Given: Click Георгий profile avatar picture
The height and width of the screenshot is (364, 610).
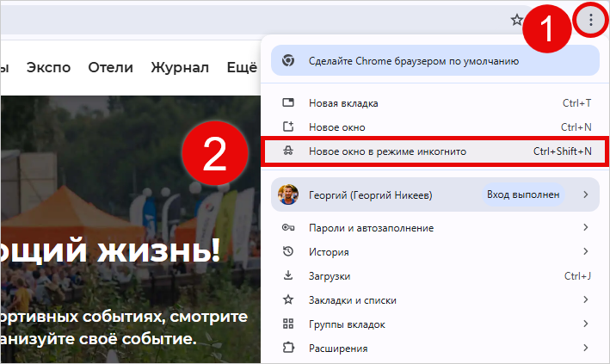Looking at the screenshot, I should click(288, 194).
